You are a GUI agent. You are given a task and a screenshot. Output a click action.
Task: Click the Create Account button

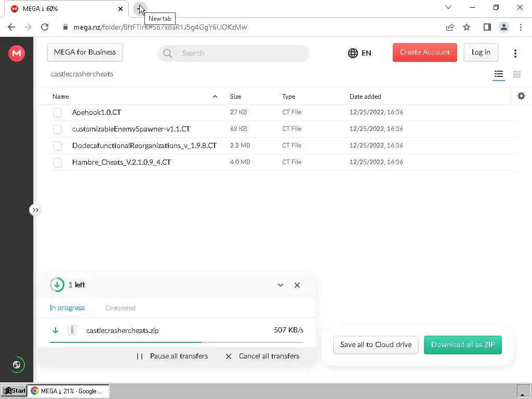point(425,52)
